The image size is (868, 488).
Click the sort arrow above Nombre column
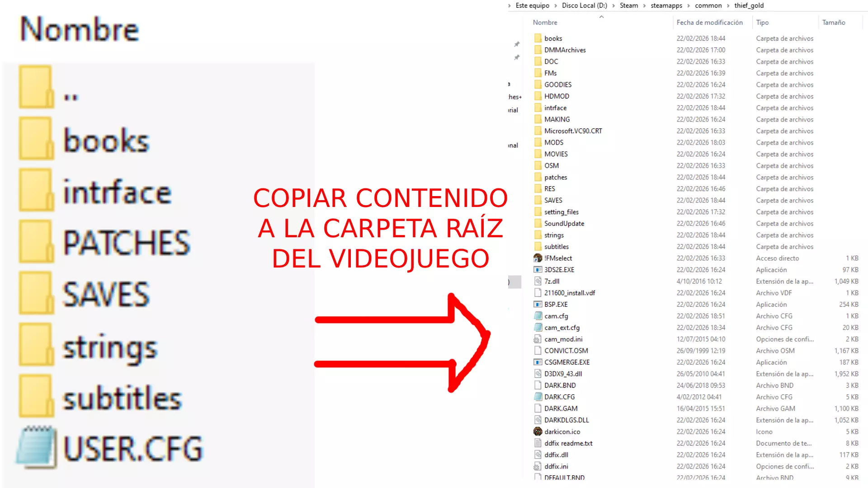pos(601,17)
